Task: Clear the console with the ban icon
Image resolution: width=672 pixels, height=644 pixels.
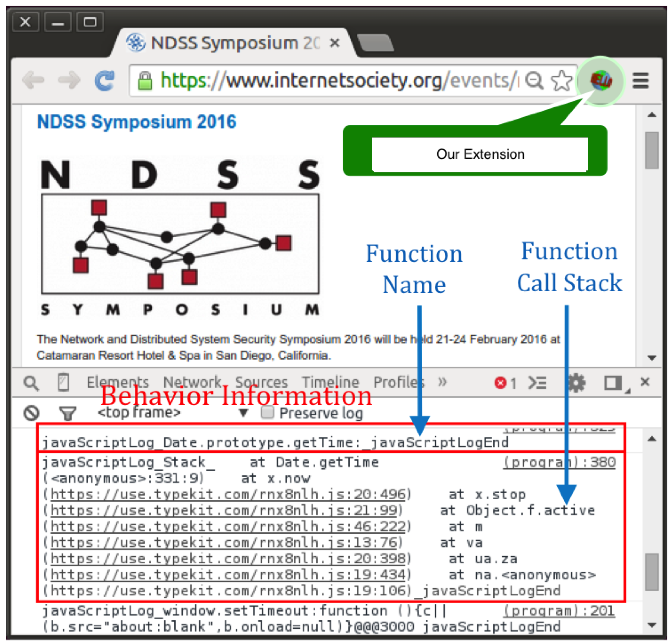Action: tap(31, 413)
